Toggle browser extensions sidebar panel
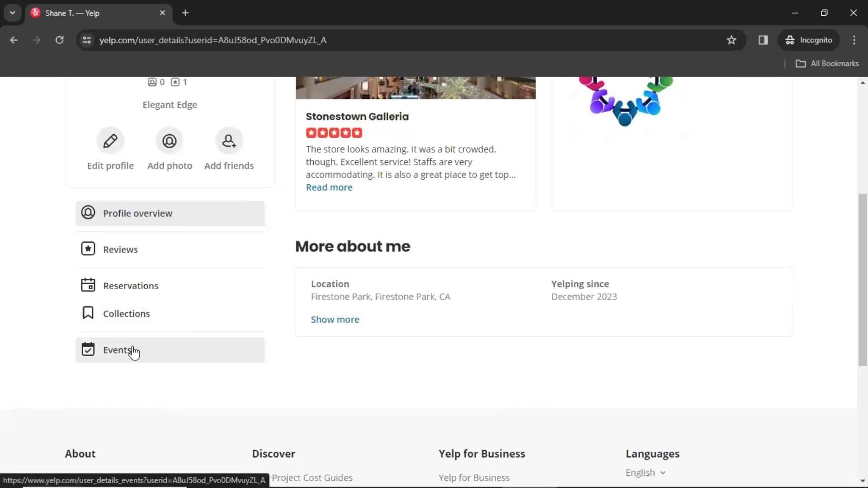Screen dimensions: 868x488 click(x=763, y=40)
